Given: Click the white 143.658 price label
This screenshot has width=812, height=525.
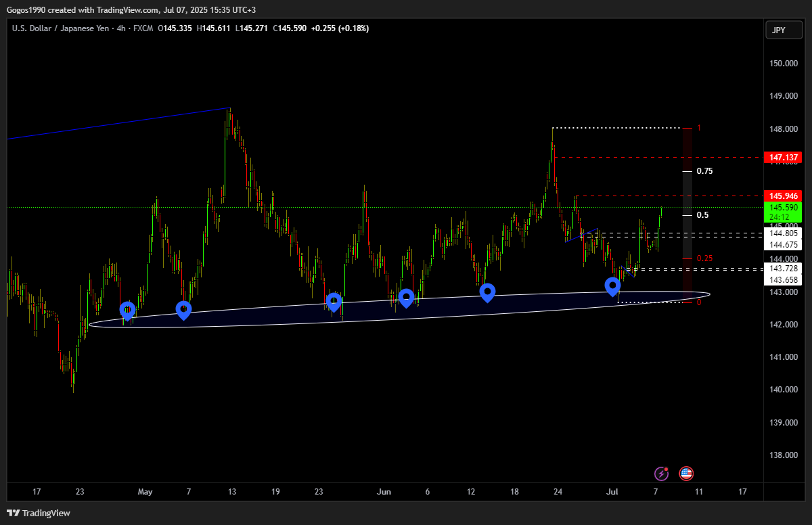Looking at the screenshot, I should pos(783,279).
